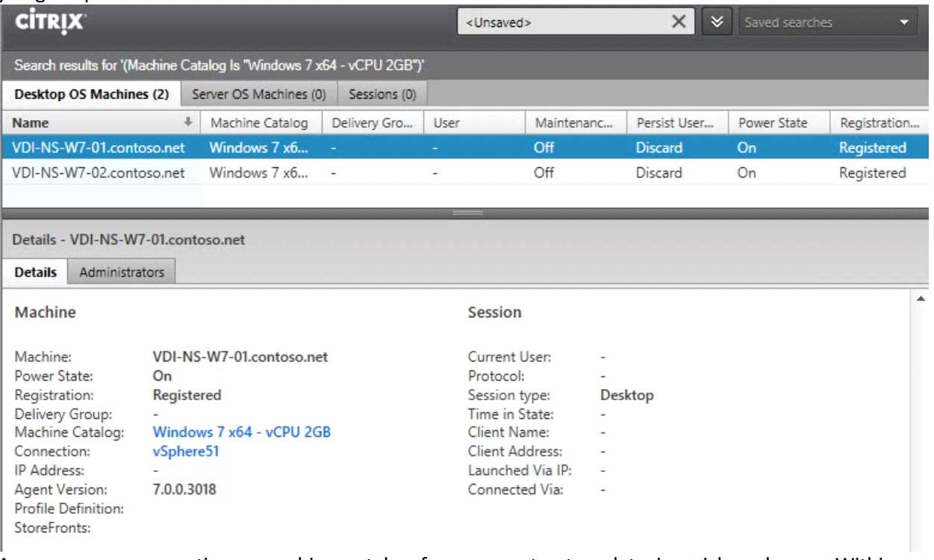Select the Sessions (0) tab
Image resolution: width=934 pixels, height=560 pixels.
point(382,95)
